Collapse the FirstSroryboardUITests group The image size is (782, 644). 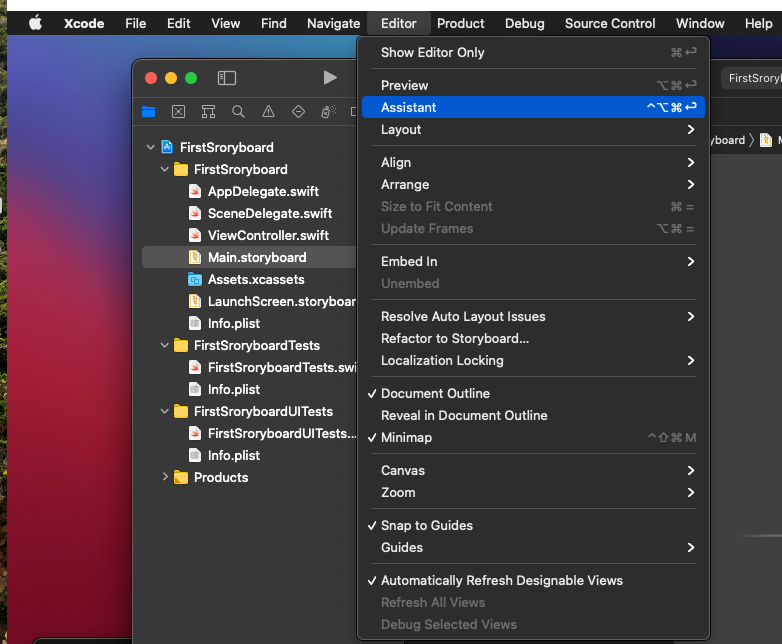[165, 411]
